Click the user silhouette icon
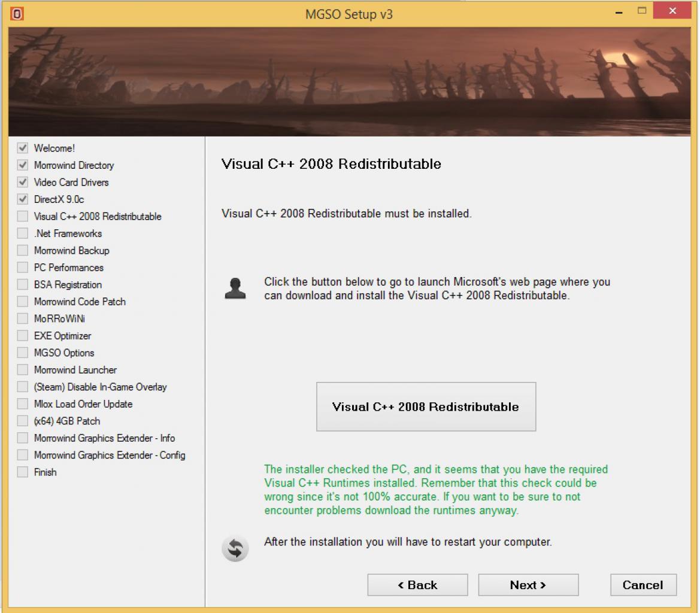 click(x=235, y=288)
